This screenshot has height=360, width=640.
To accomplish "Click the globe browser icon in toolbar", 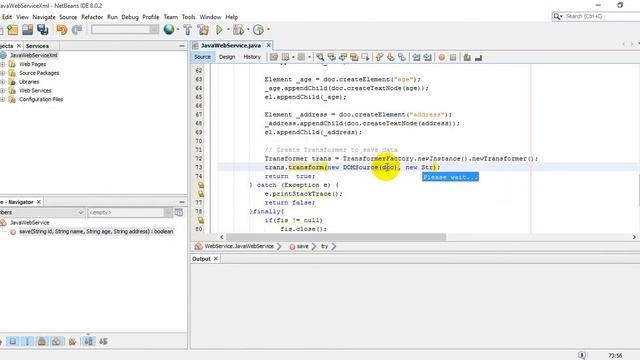I will pos(169,29).
